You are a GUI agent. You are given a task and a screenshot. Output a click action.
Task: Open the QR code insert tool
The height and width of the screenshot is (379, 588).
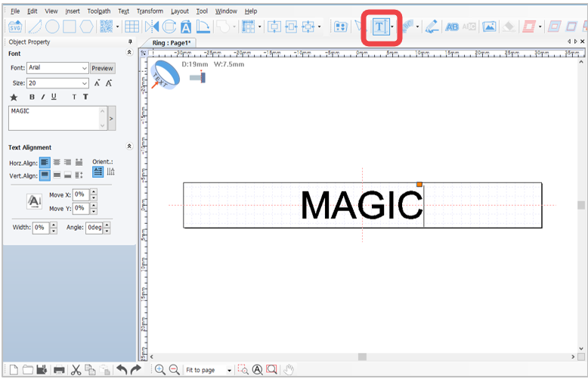(106, 26)
